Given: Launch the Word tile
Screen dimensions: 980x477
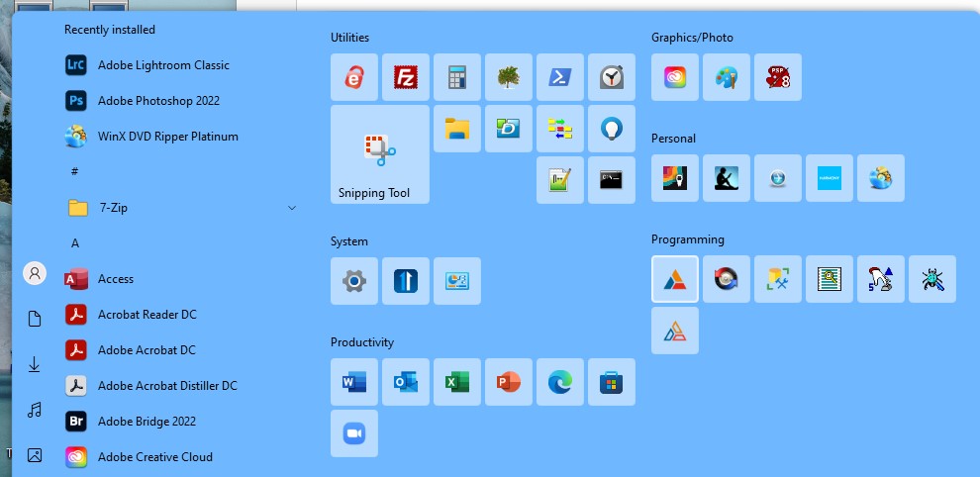Looking at the screenshot, I should tap(354, 381).
